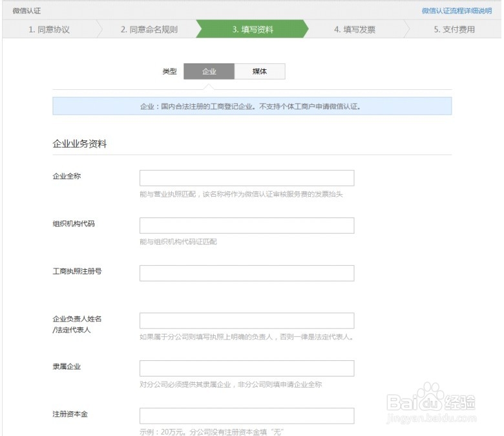Click the blue 企业 notice banner text
Image resolution: width=504 pixels, height=436 pixels.
click(251, 106)
